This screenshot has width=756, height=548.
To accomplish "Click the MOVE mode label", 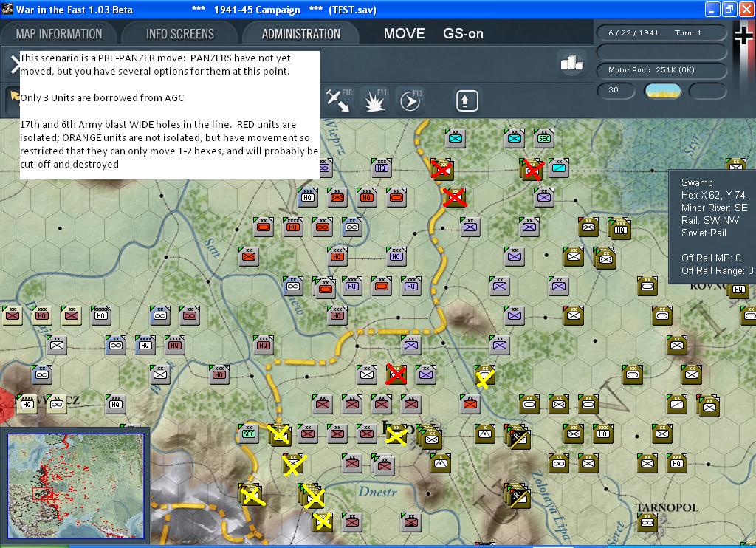I will point(404,34).
